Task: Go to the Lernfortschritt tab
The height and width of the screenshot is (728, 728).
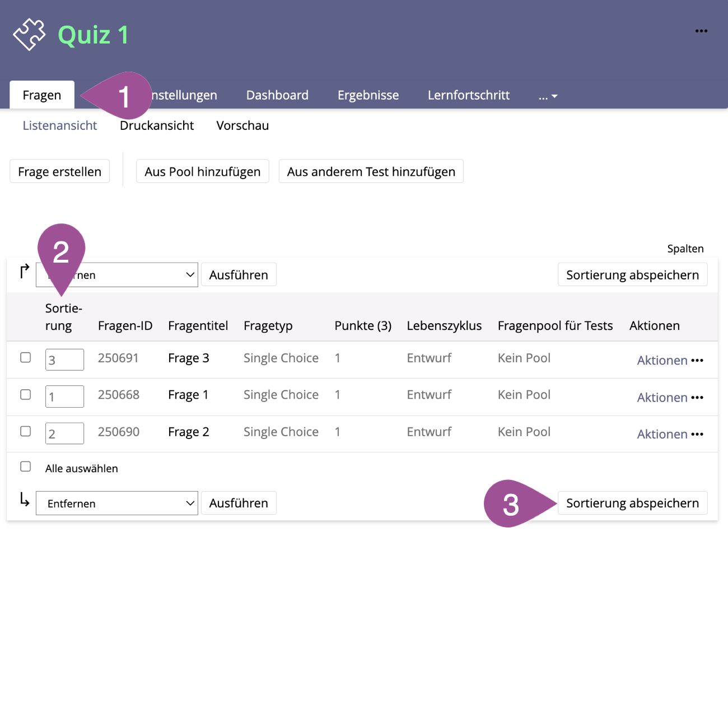Action: (468, 95)
